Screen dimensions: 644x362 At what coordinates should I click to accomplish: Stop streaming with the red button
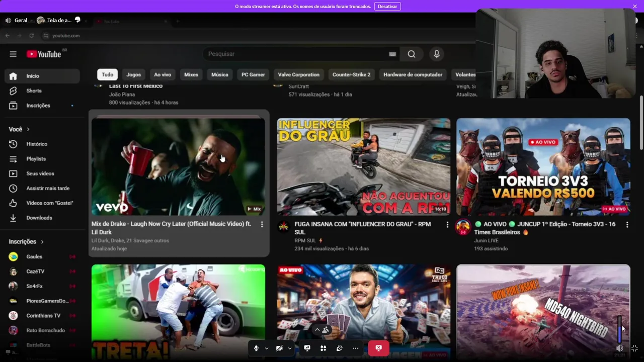378,348
